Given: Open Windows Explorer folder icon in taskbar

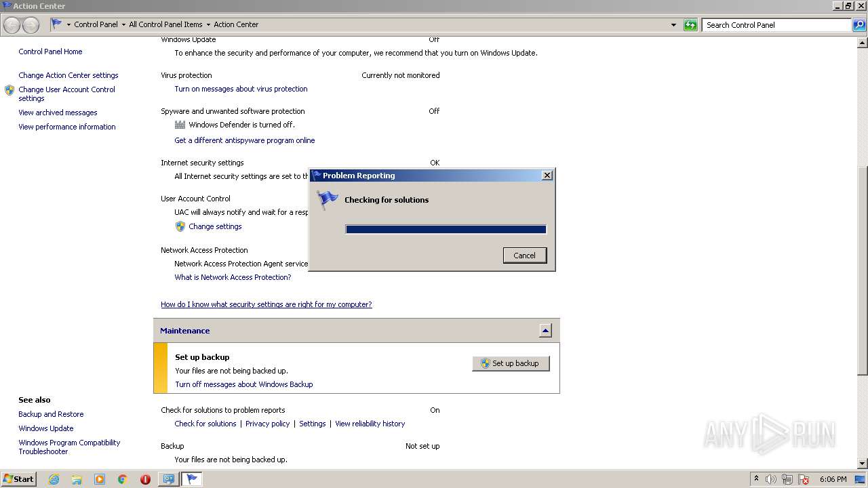Looking at the screenshot, I should point(77,479).
